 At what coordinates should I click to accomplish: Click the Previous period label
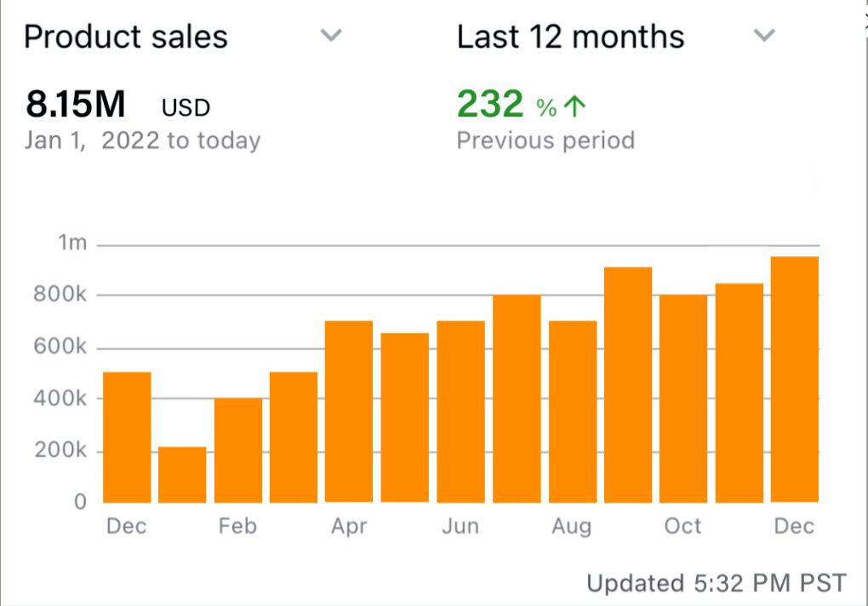[x=545, y=140]
